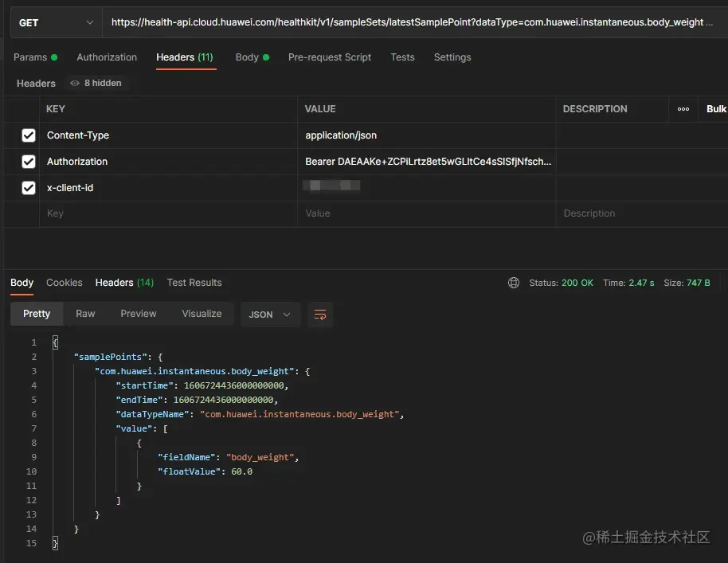Uncheck the Authorization header checkbox
This screenshot has width=728, height=563.
pyautogui.click(x=29, y=162)
